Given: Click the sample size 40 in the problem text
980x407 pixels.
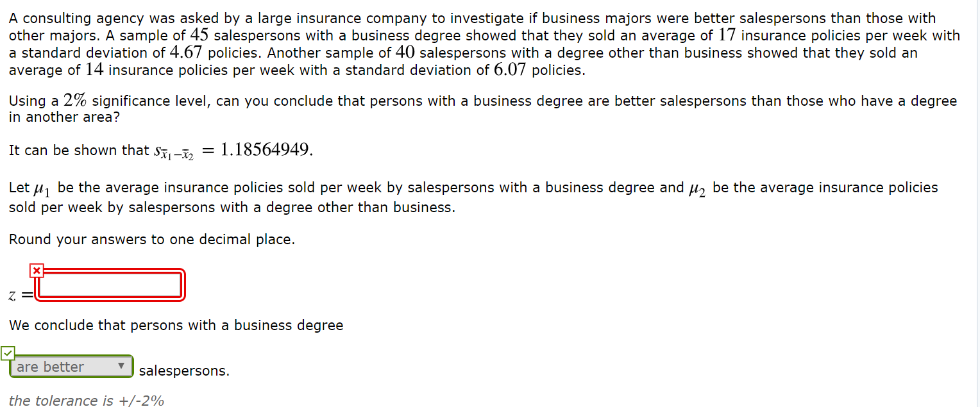Looking at the screenshot, I should [405, 53].
